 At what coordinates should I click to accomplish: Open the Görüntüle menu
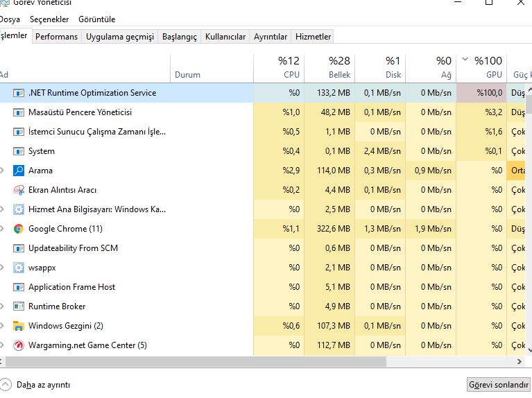click(x=96, y=19)
